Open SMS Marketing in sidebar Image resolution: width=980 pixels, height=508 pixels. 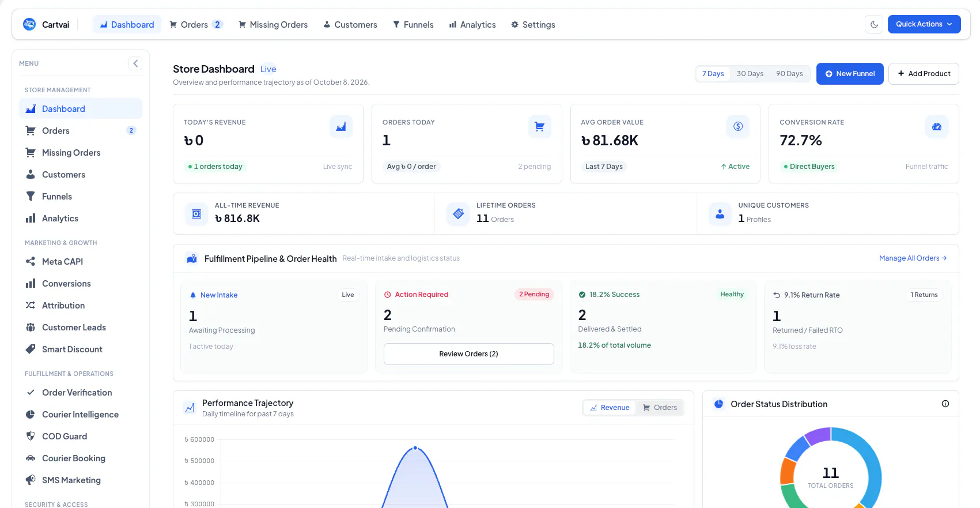click(81, 480)
